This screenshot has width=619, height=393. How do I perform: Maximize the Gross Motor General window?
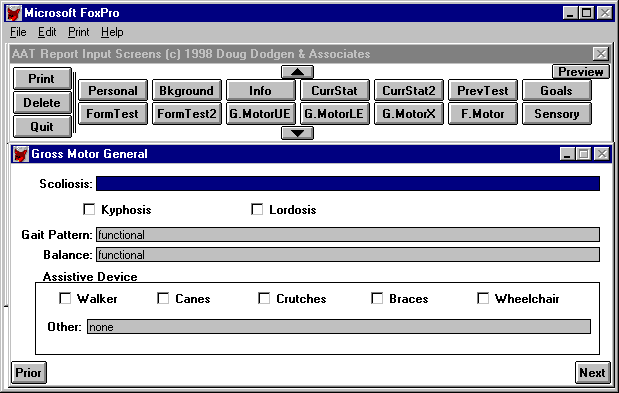pyautogui.click(x=584, y=154)
